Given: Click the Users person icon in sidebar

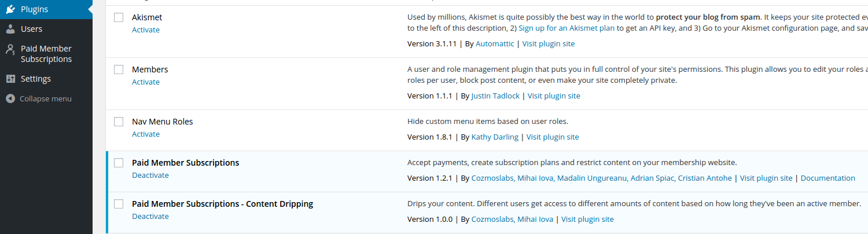Looking at the screenshot, I should (10, 29).
